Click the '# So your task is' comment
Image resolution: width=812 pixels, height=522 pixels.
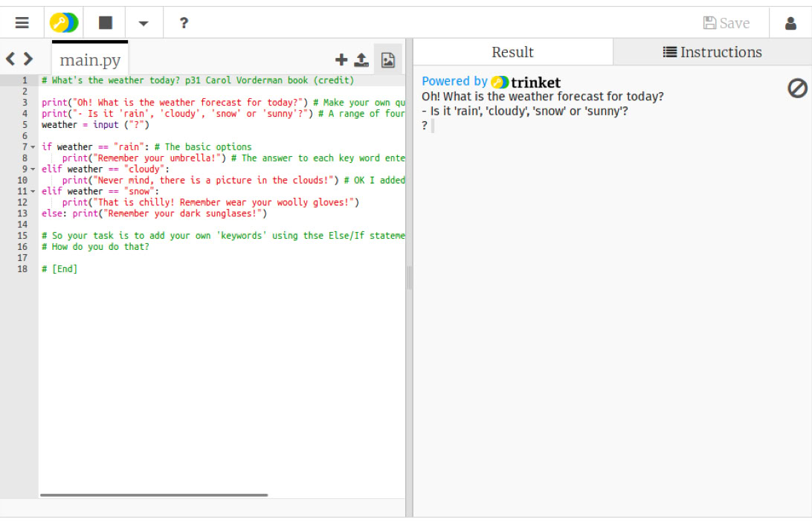point(223,236)
